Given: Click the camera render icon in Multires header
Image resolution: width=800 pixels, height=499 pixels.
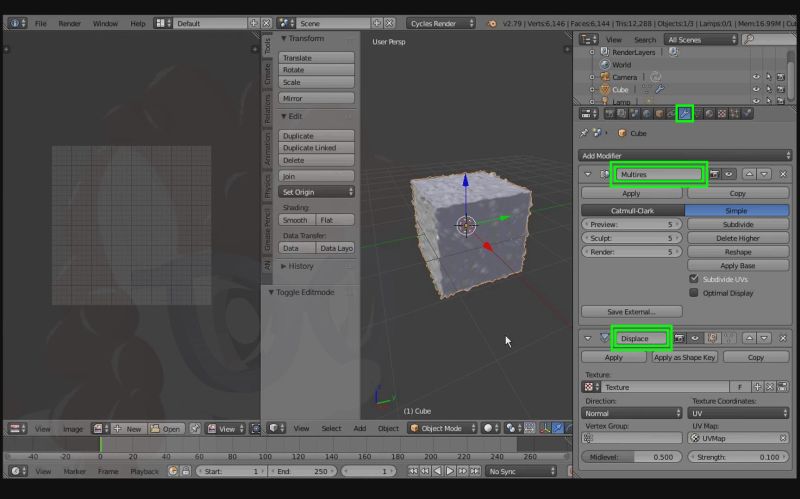Looking at the screenshot, I should tap(715, 174).
